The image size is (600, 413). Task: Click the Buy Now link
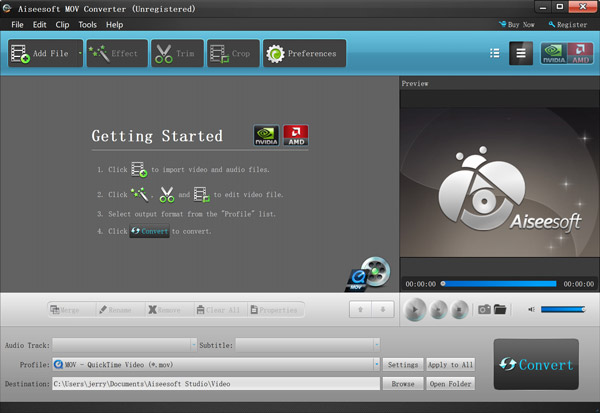pos(516,24)
